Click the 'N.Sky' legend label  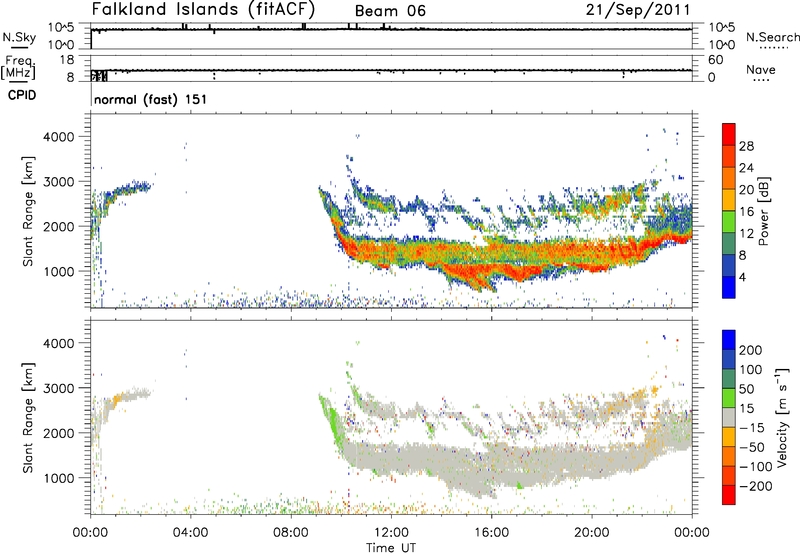19,37
